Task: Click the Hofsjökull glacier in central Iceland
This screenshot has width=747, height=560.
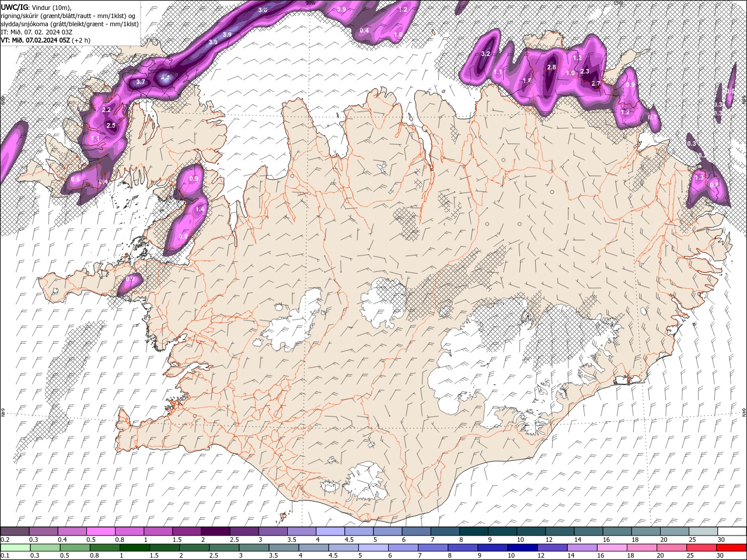Action: [383, 302]
